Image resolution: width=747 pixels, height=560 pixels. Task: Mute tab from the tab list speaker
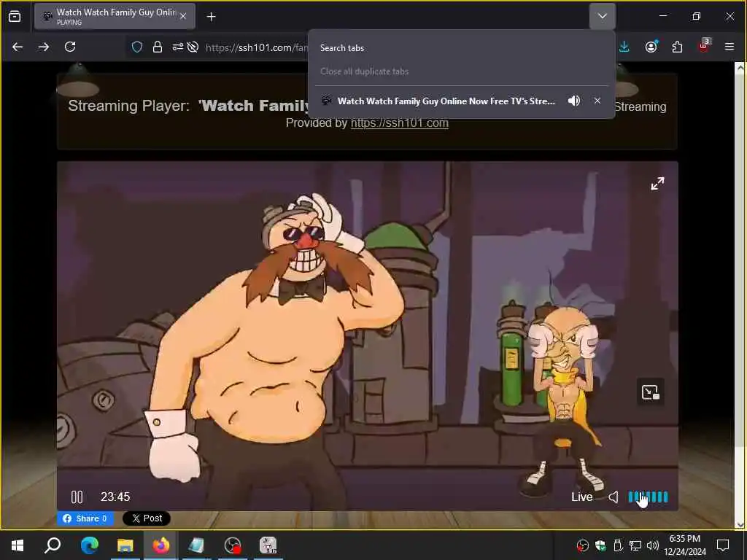pyautogui.click(x=574, y=101)
